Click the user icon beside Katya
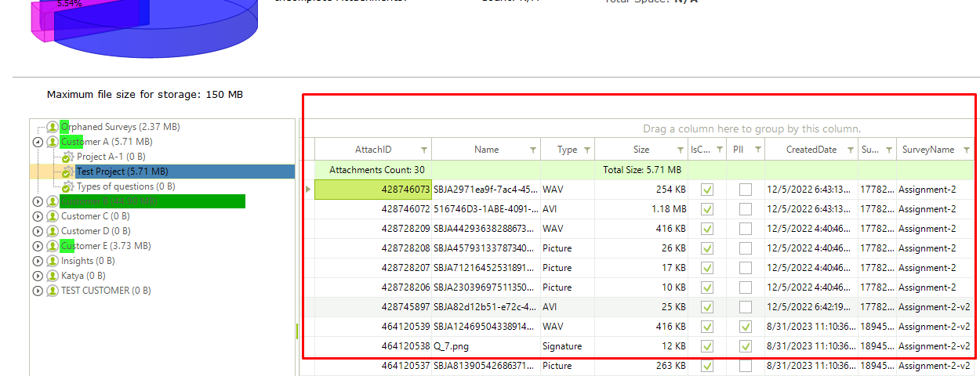This screenshot has width=980, height=376. (x=53, y=276)
